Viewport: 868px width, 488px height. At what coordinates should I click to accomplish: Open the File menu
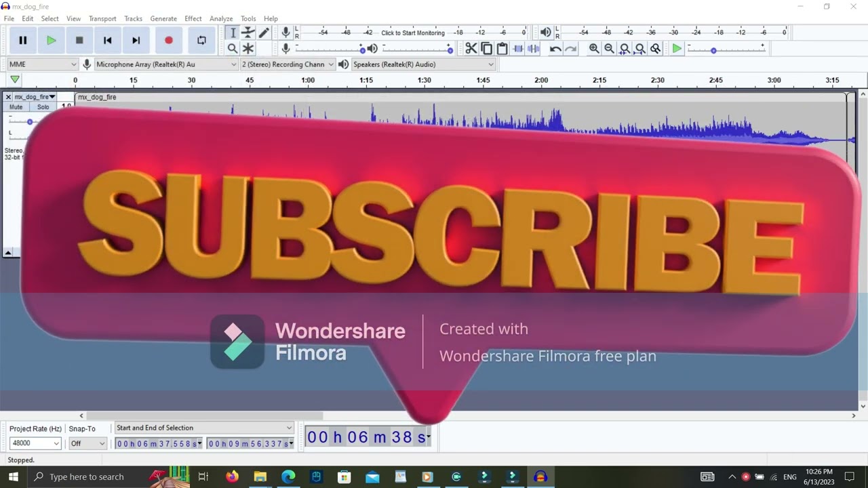(9, 18)
